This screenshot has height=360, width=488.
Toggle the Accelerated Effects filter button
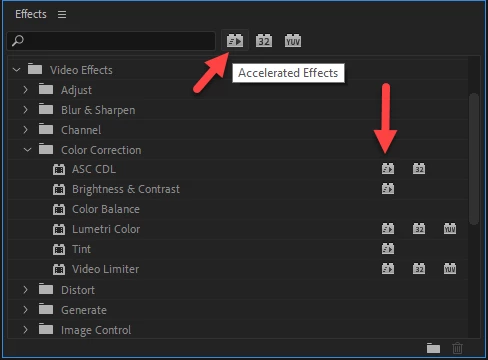coord(235,41)
